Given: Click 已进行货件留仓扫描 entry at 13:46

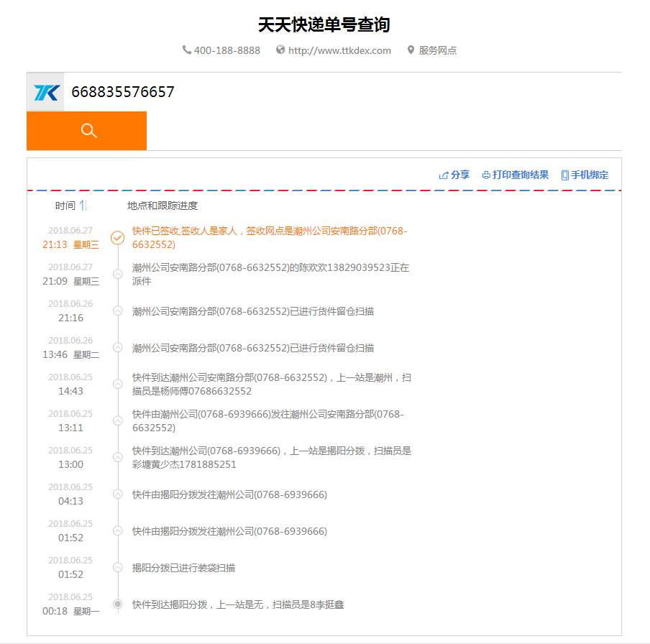Looking at the screenshot, I should coord(253,348).
